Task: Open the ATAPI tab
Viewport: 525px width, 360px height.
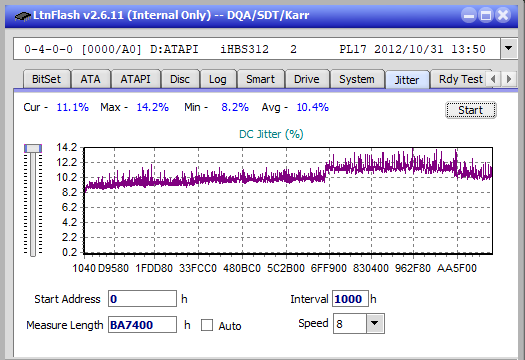Action: [135, 79]
